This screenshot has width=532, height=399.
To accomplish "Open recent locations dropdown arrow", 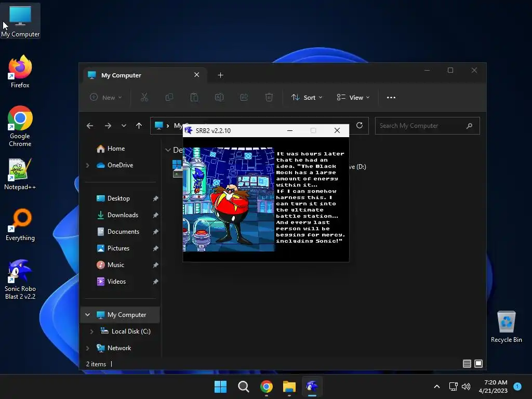I will 124,126.
